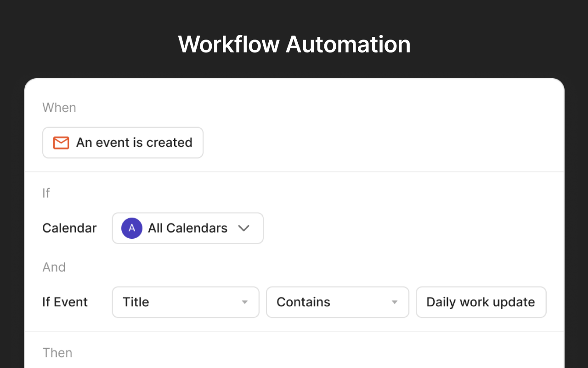
Task: Click the purple 'A' calendar avatar
Action: coord(132,228)
